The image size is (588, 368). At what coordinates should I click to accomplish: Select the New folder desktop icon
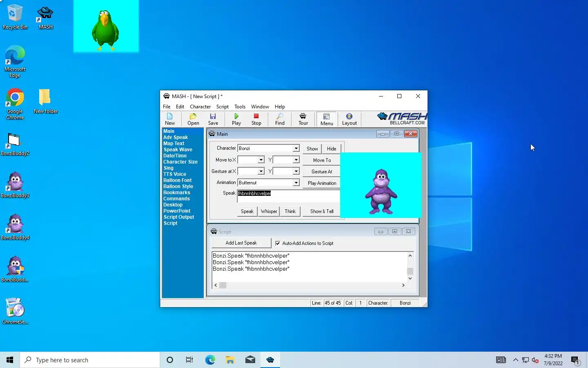[45, 101]
